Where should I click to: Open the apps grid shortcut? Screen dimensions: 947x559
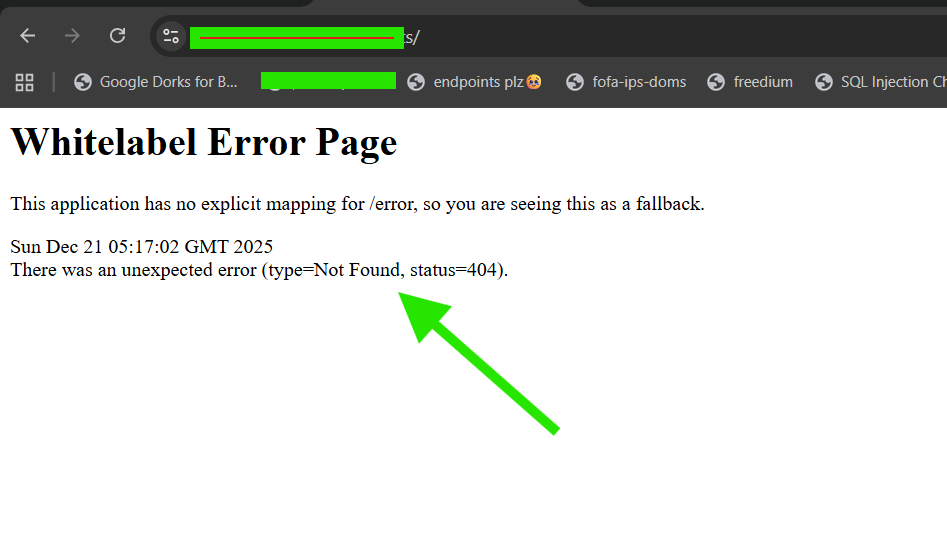[24, 82]
